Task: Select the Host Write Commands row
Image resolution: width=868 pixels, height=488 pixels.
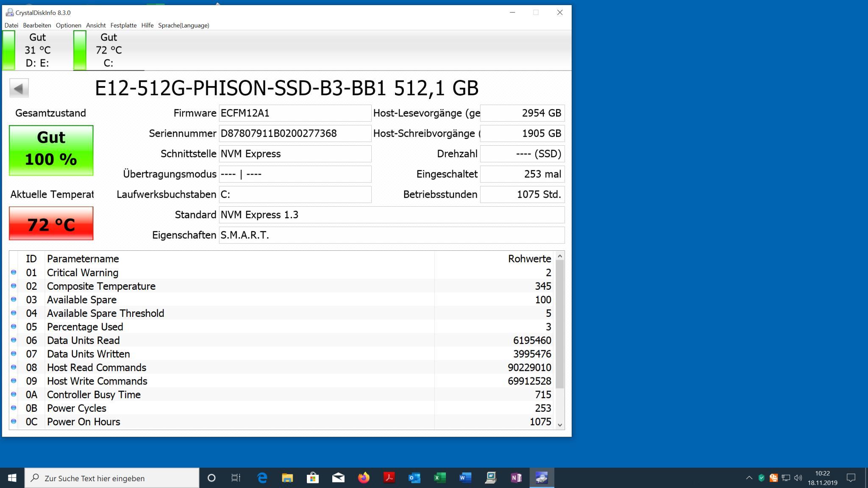Action: (x=282, y=381)
